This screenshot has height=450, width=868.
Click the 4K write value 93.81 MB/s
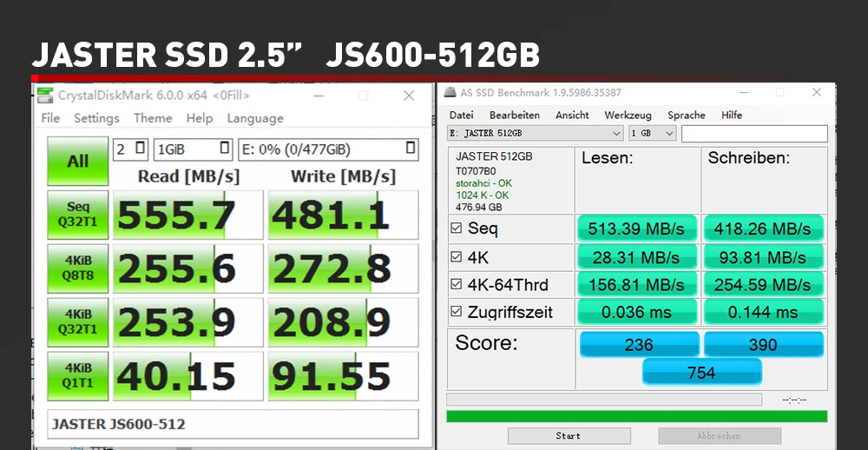pos(763,256)
